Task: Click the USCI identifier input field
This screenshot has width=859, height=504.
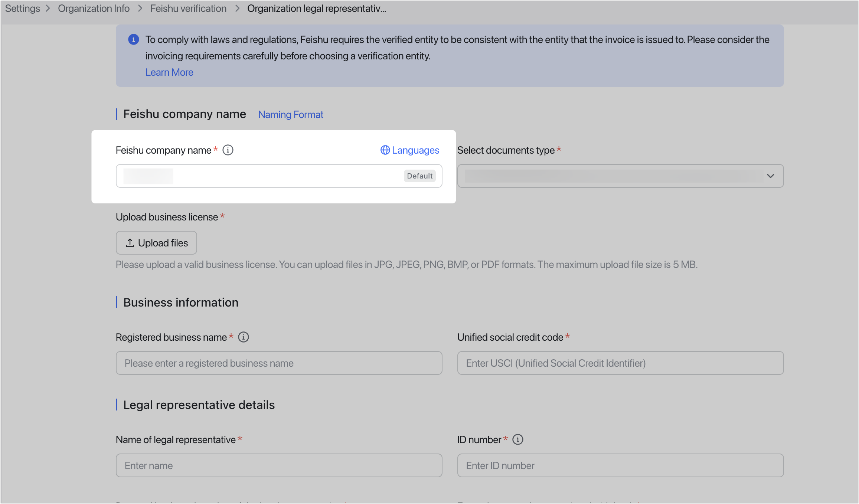Action: pyautogui.click(x=620, y=363)
